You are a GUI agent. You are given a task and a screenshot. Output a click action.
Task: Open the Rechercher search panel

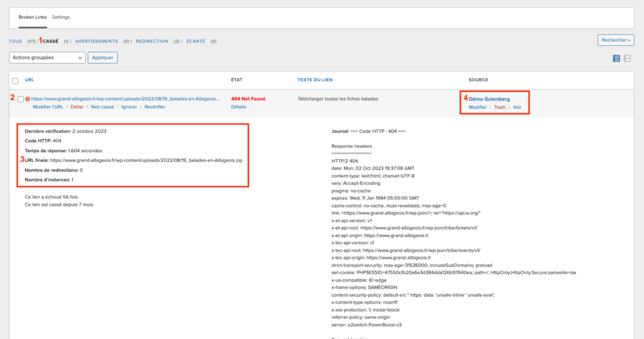pos(615,40)
